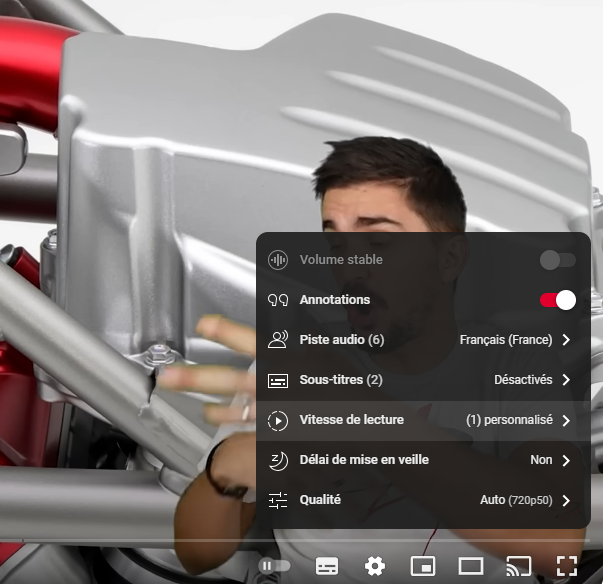Click the Qualité label text

320,500
